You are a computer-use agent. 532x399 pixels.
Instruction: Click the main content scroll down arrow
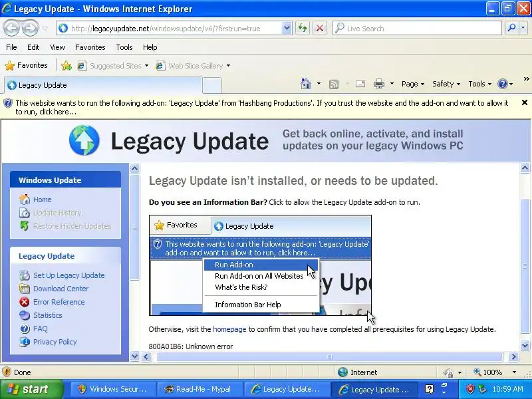[525, 345]
